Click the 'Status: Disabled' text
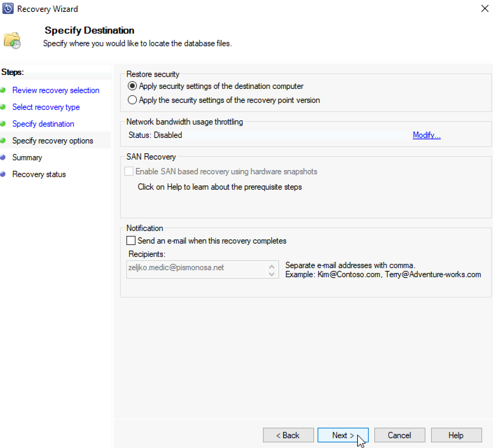493x448 pixels. coord(155,135)
